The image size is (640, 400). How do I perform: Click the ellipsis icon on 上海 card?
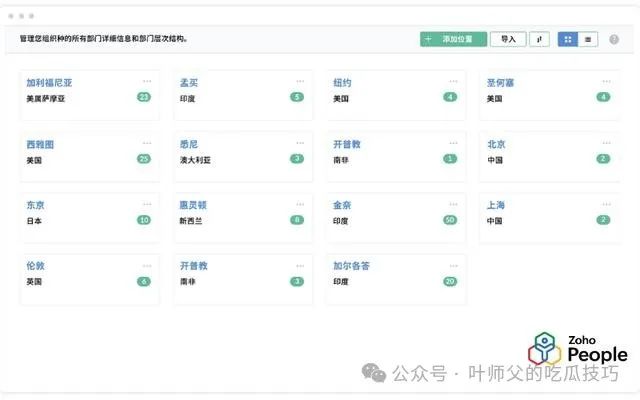point(606,204)
